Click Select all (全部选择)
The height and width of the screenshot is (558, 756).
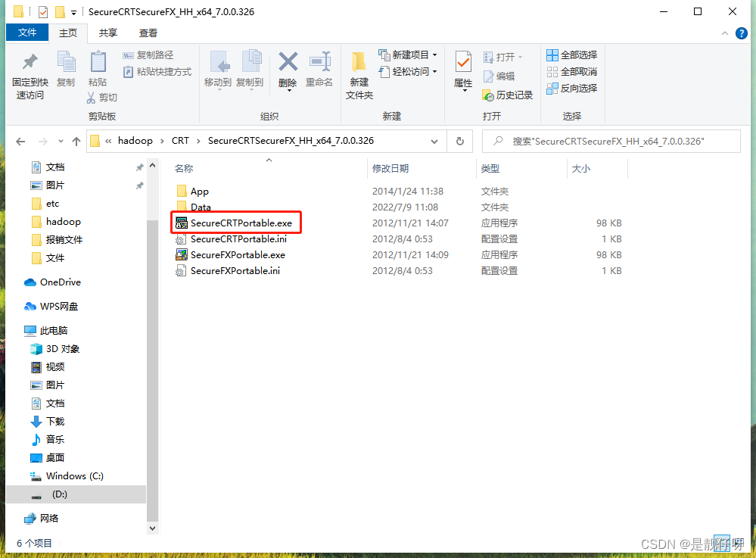pyautogui.click(x=572, y=55)
